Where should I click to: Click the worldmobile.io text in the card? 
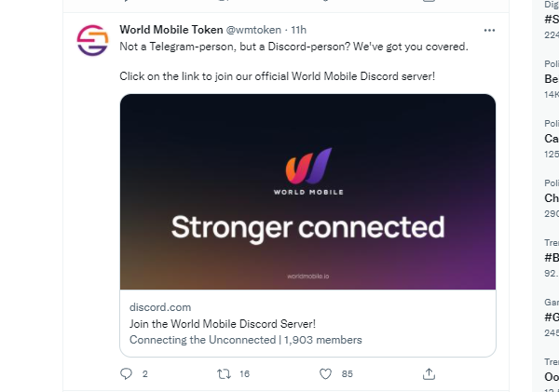click(x=308, y=277)
